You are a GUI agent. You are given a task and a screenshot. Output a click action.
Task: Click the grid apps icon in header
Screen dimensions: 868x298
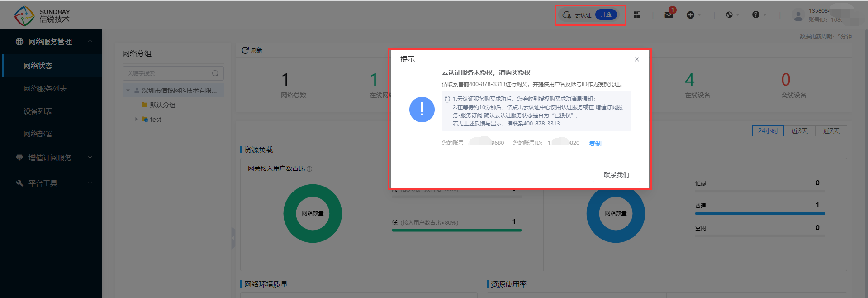637,15
